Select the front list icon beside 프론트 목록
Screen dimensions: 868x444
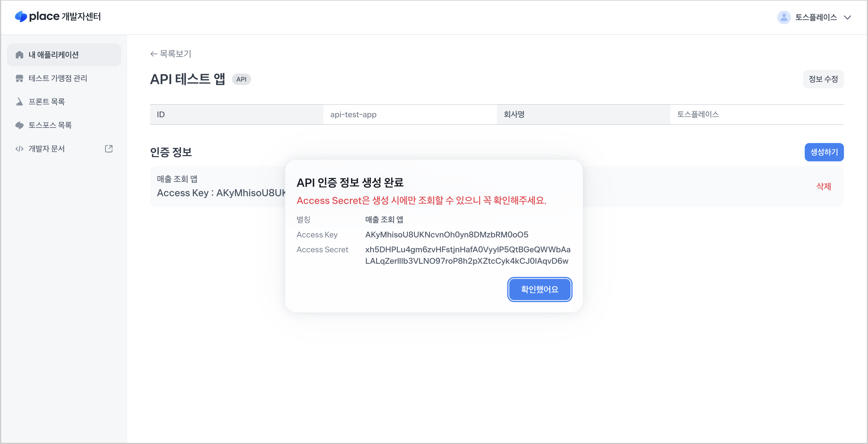coord(19,102)
